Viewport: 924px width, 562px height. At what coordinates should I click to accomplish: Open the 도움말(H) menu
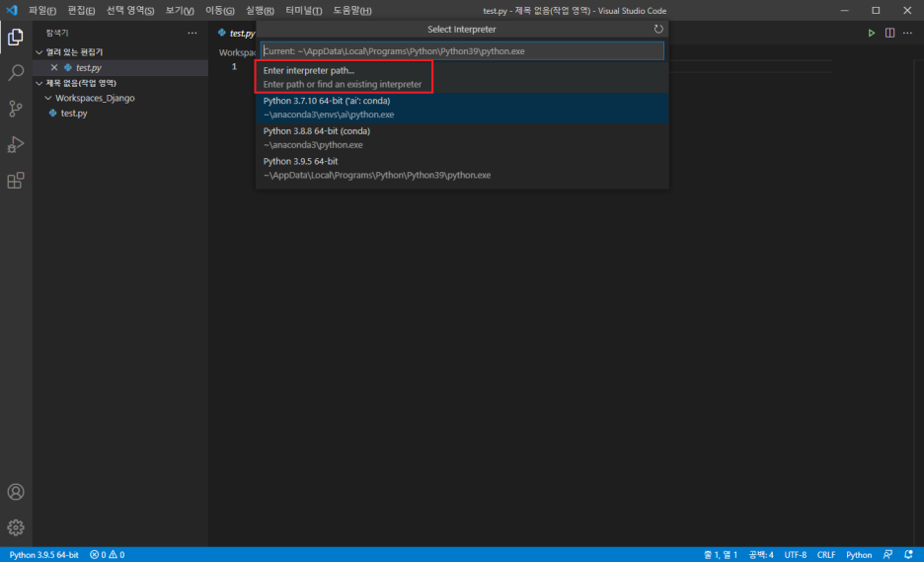click(x=352, y=11)
